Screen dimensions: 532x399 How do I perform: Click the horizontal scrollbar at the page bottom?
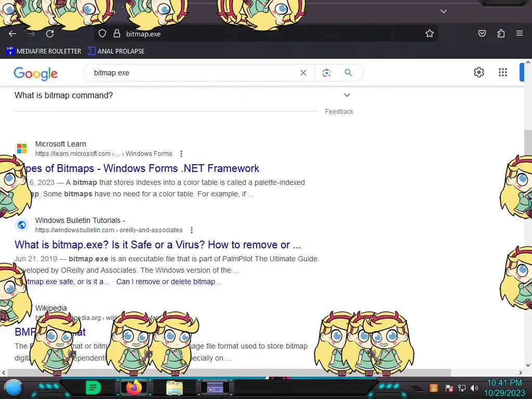(229, 373)
